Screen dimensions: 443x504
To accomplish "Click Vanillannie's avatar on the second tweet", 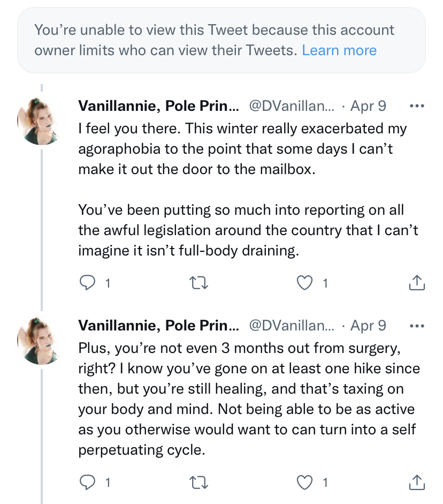I will click(x=42, y=341).
